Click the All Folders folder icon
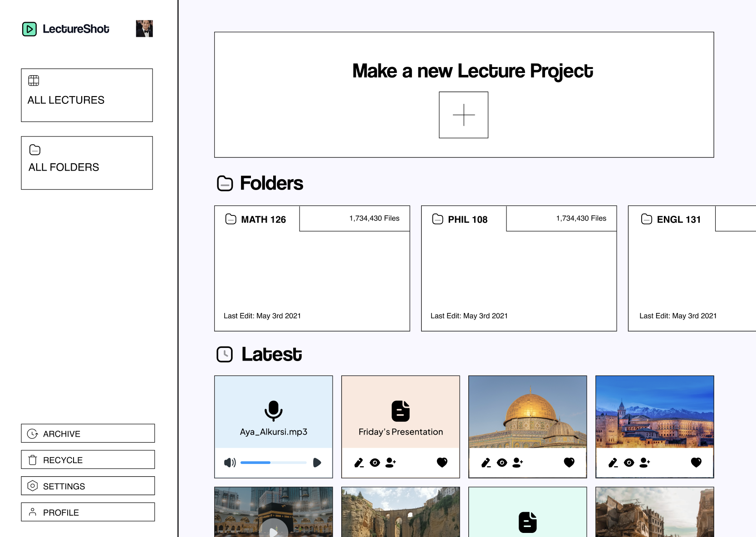This screenshot has height=537, width=756. (x=35, y=150)
